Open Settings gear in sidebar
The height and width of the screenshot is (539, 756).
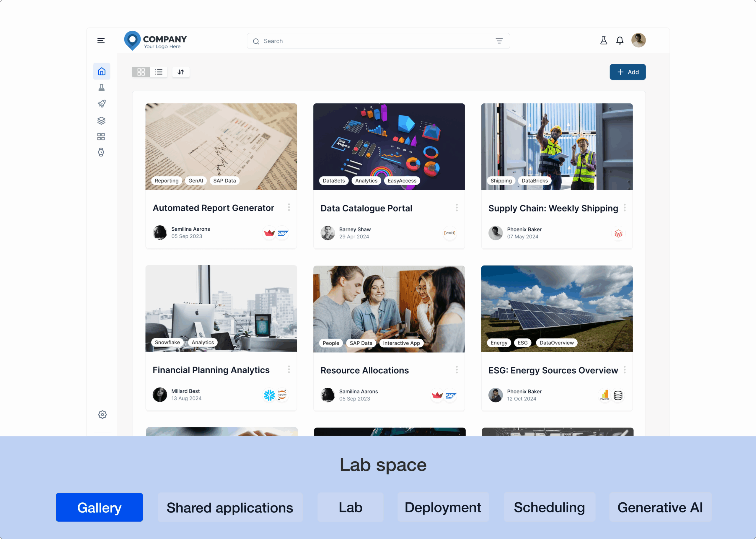click(x=102, y=414)
